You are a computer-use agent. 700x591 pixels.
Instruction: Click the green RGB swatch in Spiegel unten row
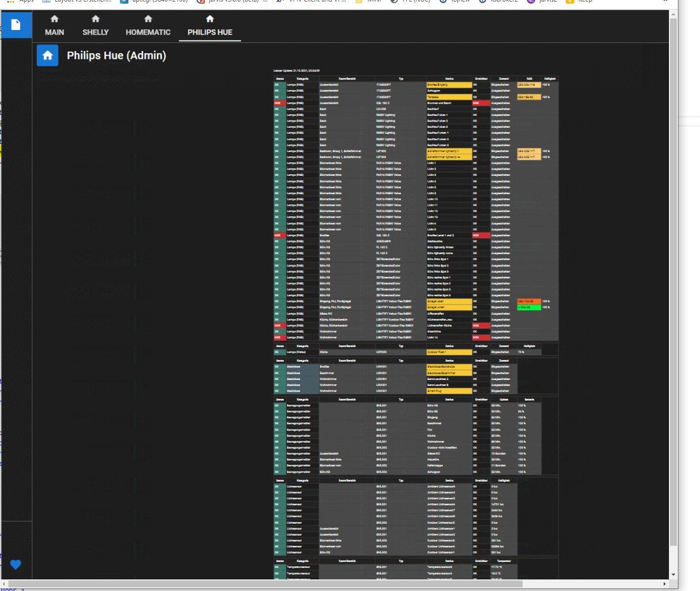(x=529, y=307)
